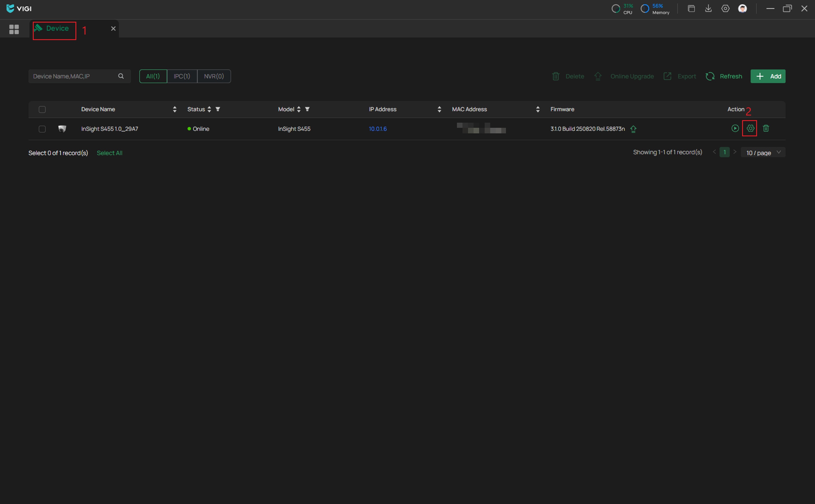This screenshot has width=815, height=504.
Task: Add a new device
Action: tap(768, 76)
